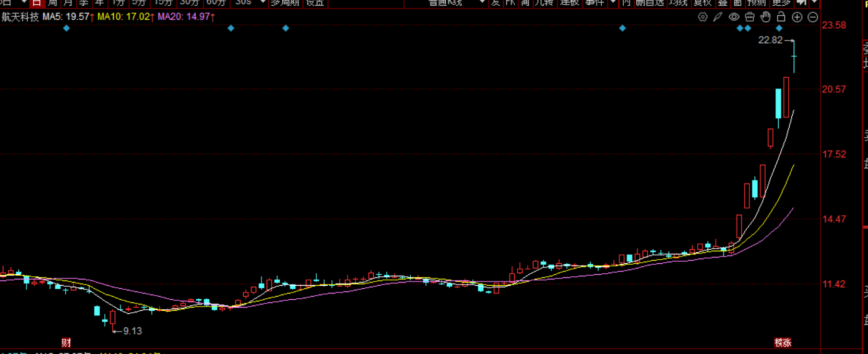Zoom out with the minus circle icon
Screen dimensions: 868x354
pos(813,17)
